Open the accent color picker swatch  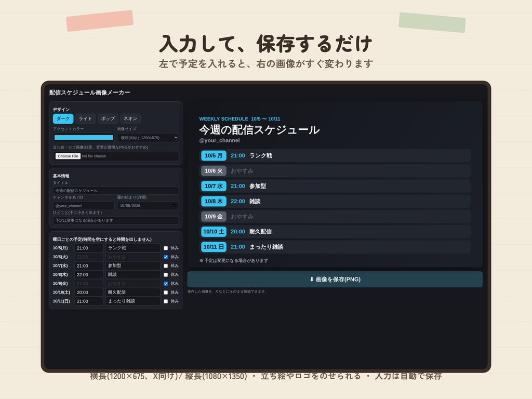point(84,137)
